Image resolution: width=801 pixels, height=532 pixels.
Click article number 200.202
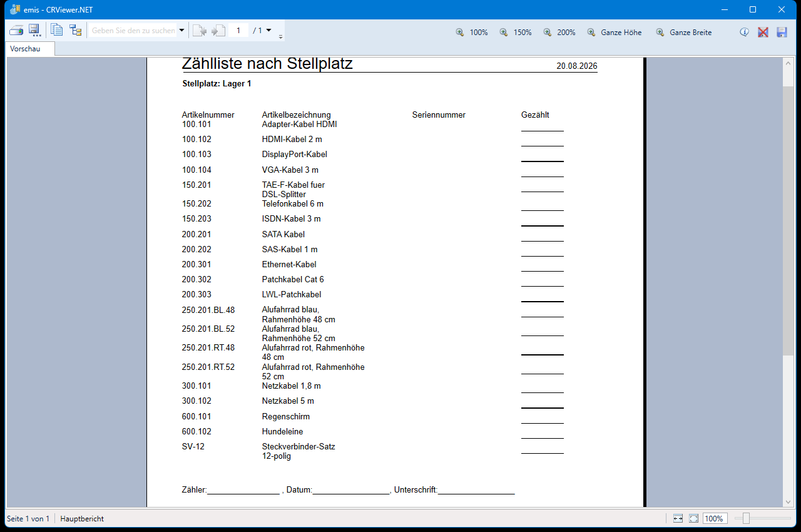tap(196, 249)
